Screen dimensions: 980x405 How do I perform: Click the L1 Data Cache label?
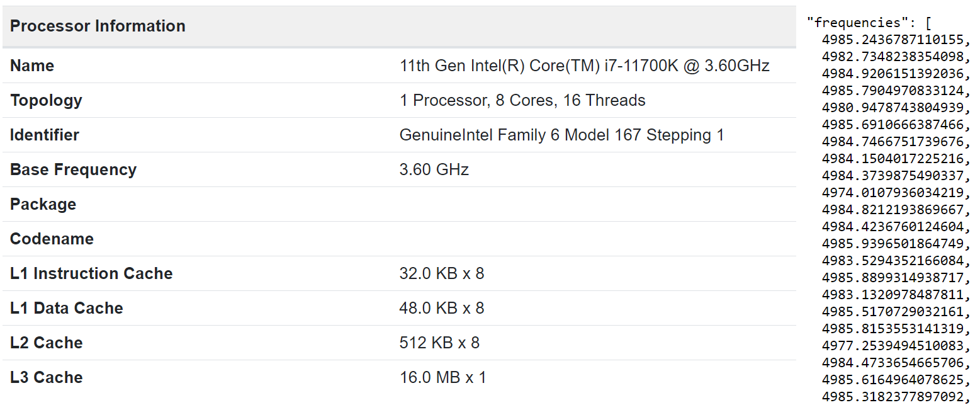pyautogui.click(x=66, y=309)
